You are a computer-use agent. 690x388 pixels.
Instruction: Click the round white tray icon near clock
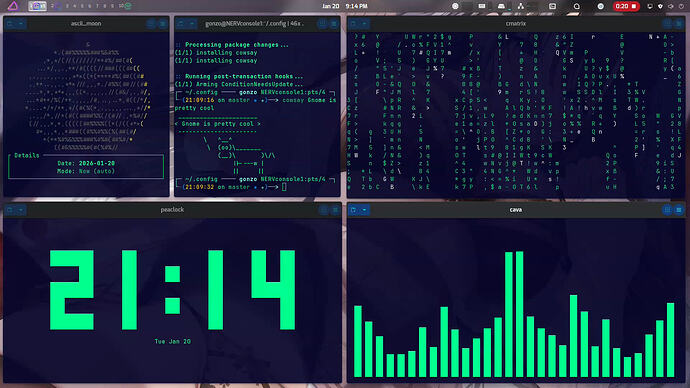coord(455,6)
